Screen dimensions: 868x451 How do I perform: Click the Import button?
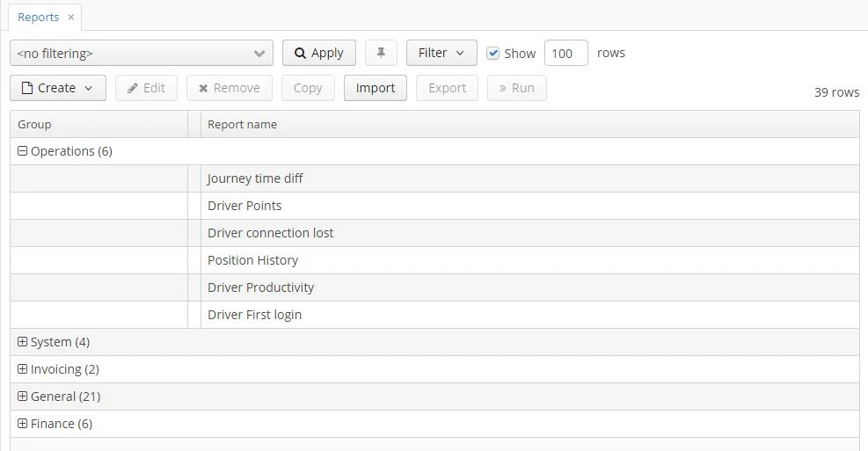376,88
